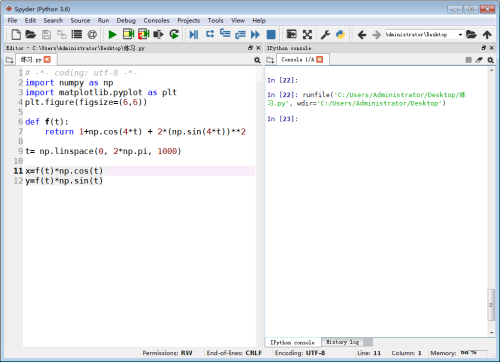Image resolution: width=500 pixels, height=362 pixels.
Task: Open the IPython console options gear
Action: (490, 60)
